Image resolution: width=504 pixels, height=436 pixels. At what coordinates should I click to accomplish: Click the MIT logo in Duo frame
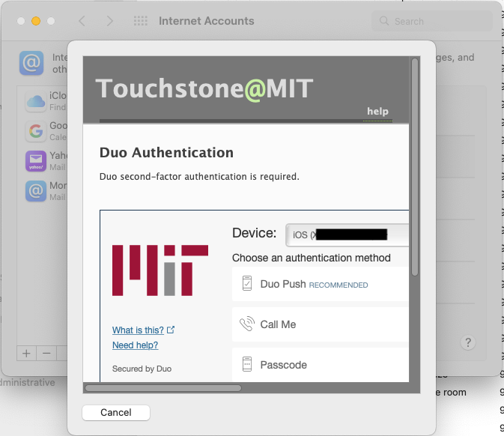click(160, 270)
